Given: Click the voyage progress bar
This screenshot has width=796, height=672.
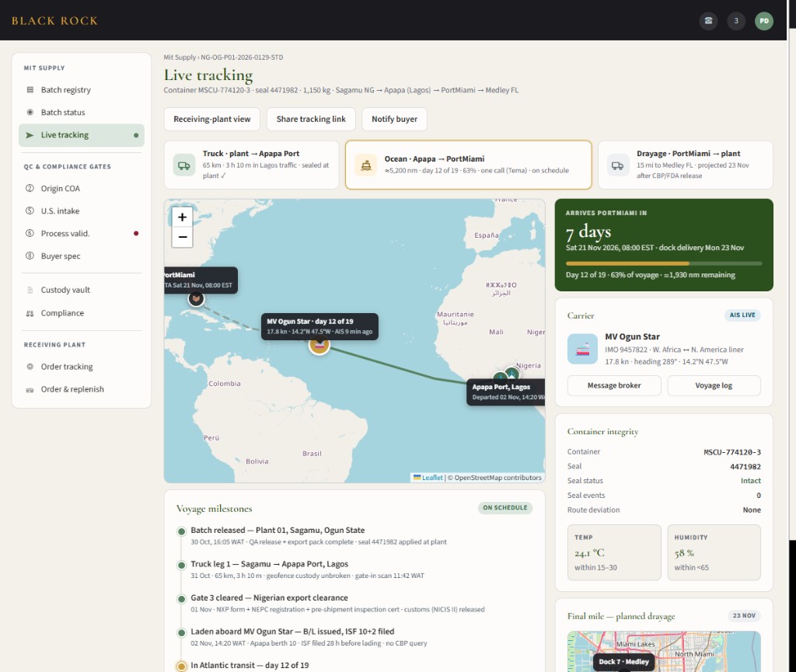Looking at the screenshot, I should 664,263.
